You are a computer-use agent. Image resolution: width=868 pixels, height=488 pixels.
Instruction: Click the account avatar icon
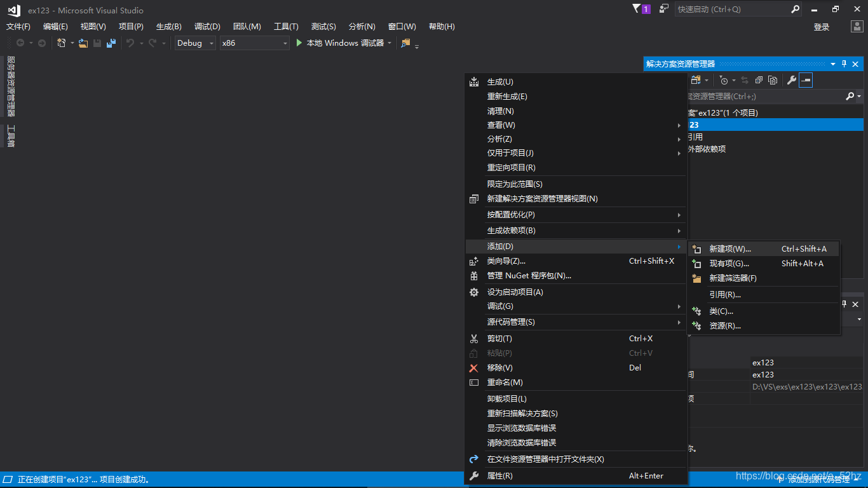click(x=857, y=27)
